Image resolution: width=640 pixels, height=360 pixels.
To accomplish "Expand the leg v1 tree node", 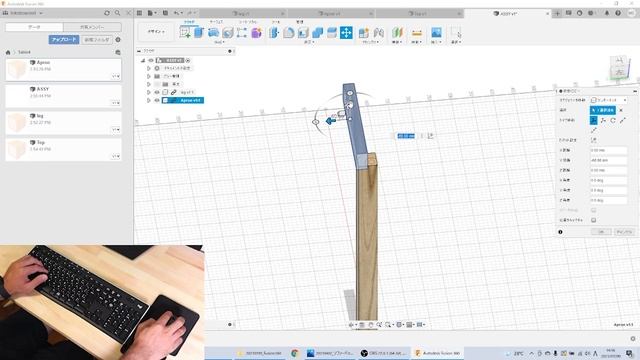I will pyautogui.click(x=149, y=92).
